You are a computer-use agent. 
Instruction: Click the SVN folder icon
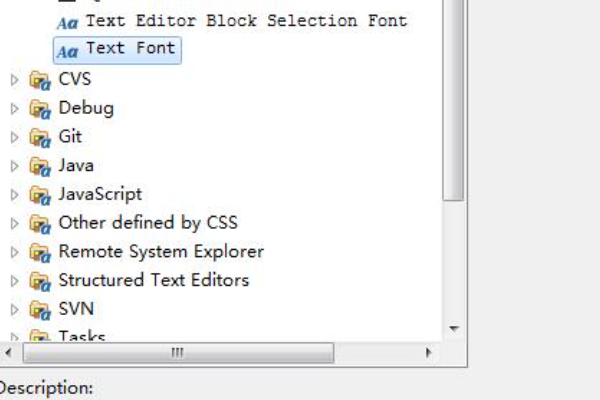[x=40, y=310]
